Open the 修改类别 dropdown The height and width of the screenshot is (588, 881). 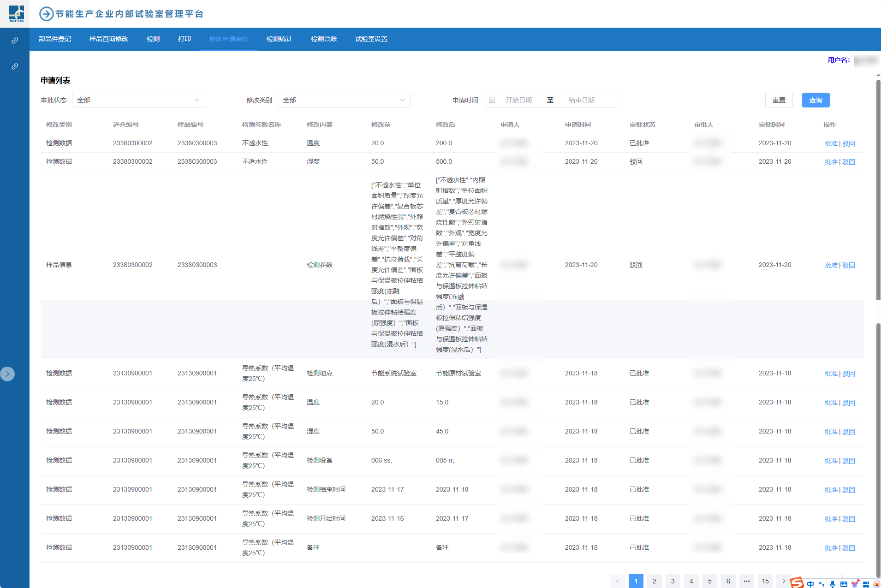pos(344,100)
